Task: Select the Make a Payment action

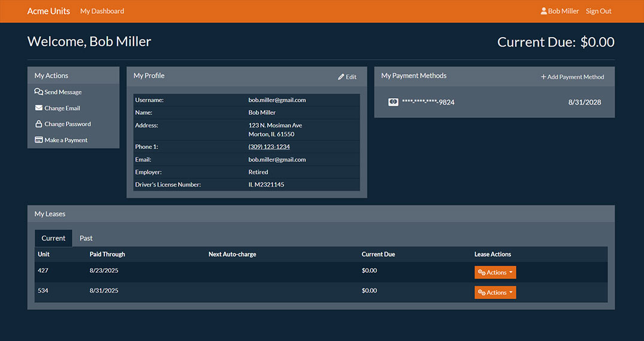Action: 61,140
